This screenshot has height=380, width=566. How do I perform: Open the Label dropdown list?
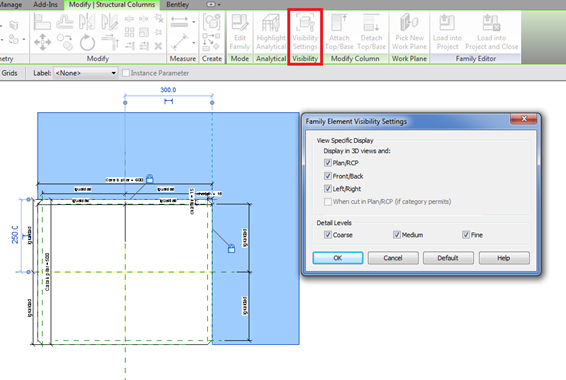pos(86,73)
